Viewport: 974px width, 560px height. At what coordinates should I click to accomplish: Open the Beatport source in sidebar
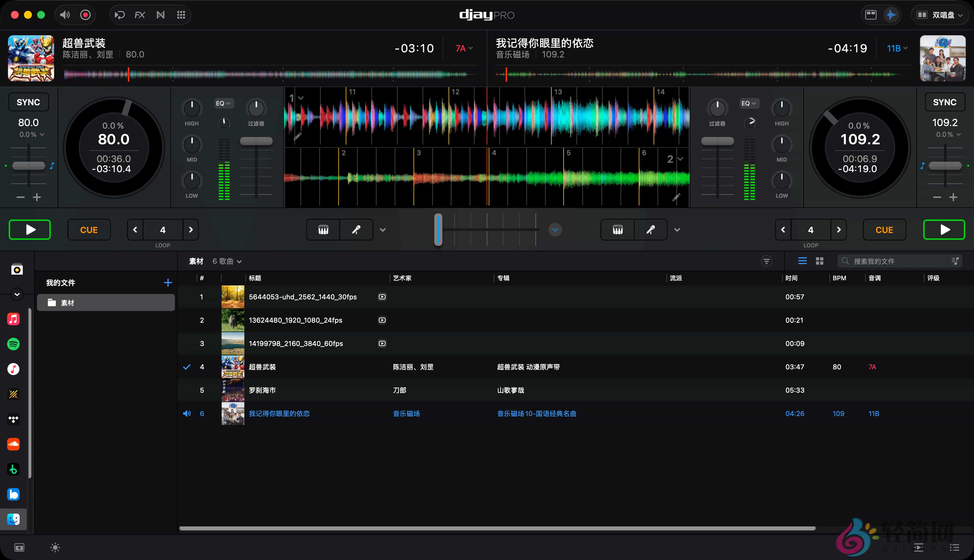tap(13, 469)
